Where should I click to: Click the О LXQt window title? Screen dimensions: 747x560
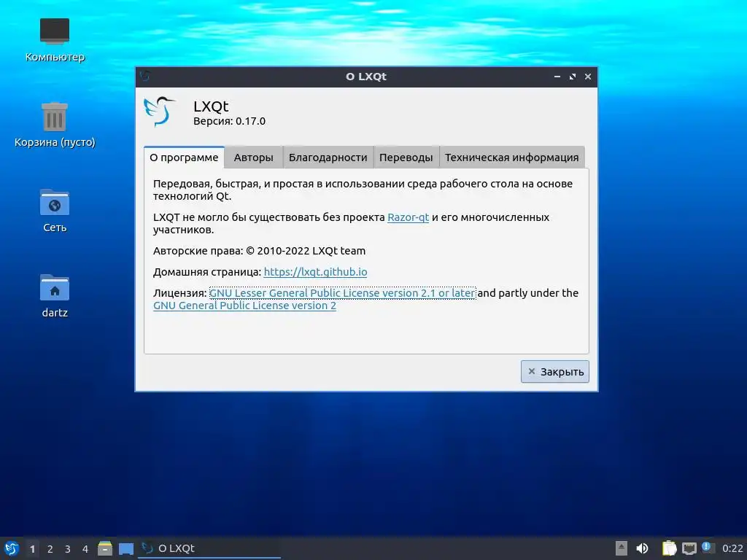click(366, 77)
